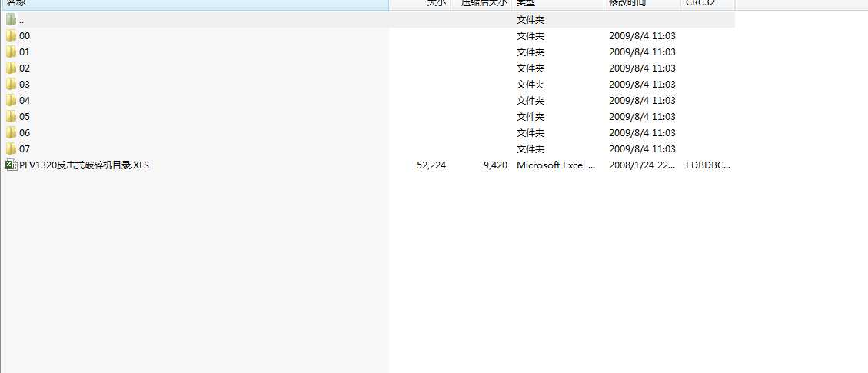Image resolution: width=868 pixels, height=373 pixels.
Task: Select folder name 06
Action: point(25,133)
